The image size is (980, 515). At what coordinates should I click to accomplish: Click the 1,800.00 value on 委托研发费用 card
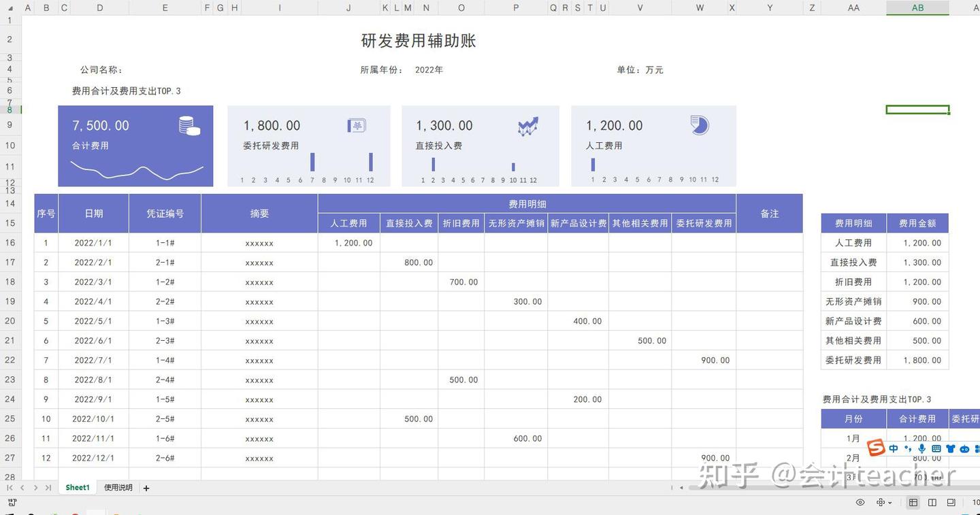tap(272, 126)
